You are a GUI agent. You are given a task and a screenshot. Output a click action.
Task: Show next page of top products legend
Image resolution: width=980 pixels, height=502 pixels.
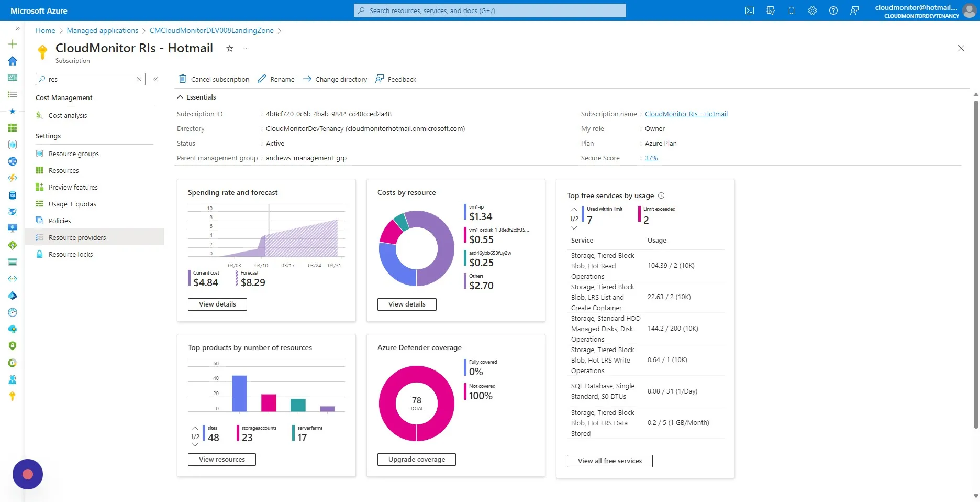tap(195, 445)
